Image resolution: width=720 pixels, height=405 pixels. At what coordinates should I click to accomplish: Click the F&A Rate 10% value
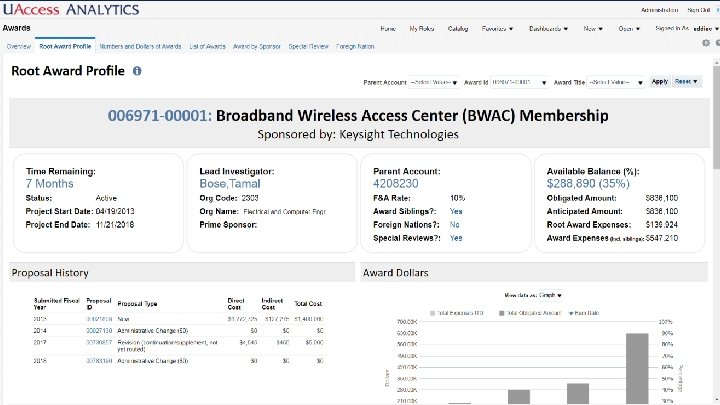tap(457, 198)
